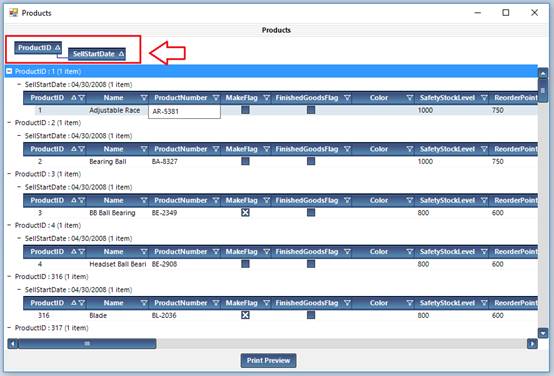Open Color filter in ProductID 4 group header

409,252
